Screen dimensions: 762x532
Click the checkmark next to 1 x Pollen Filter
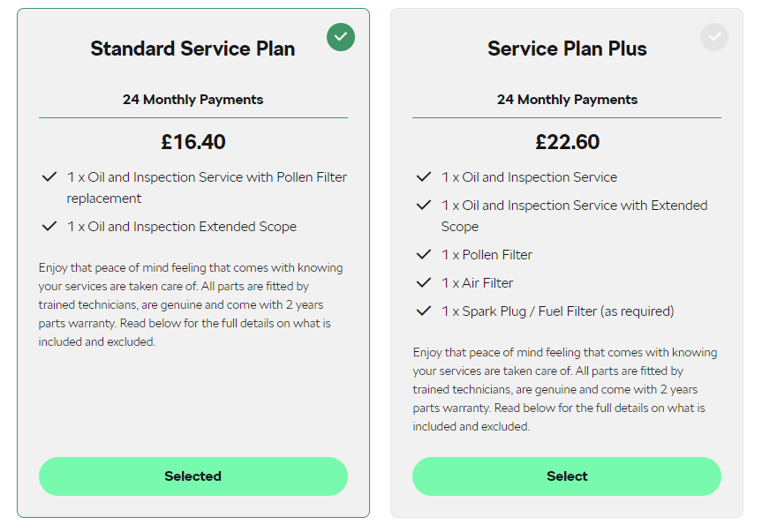(424, 255)
